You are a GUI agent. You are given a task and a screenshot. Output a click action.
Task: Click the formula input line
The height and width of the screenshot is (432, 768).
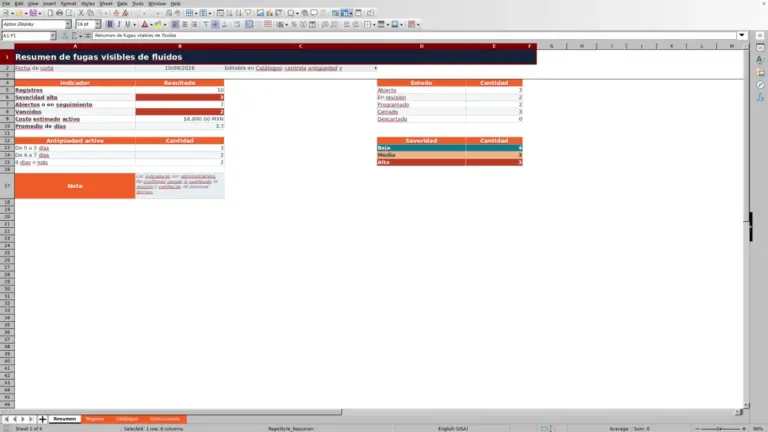414,36
